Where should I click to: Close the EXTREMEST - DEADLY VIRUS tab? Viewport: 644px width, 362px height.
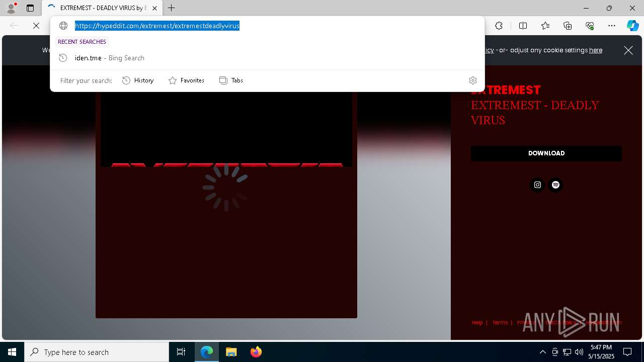pos(154,8)
